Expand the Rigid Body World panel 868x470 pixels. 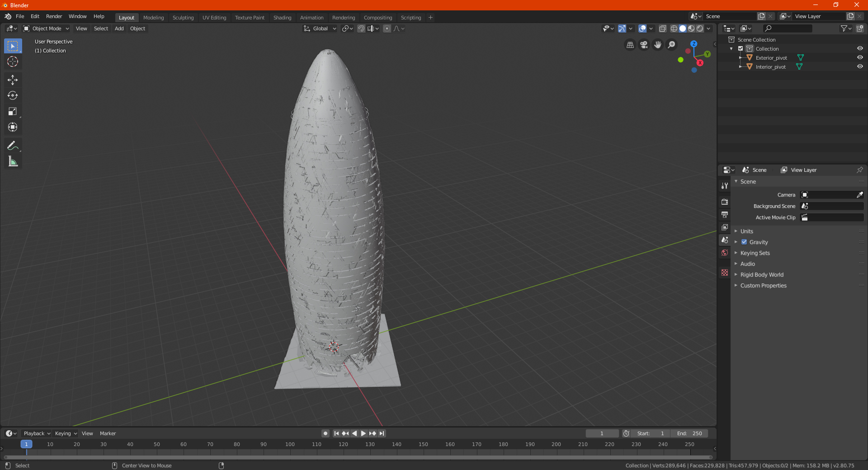click(x=762, y=274)
